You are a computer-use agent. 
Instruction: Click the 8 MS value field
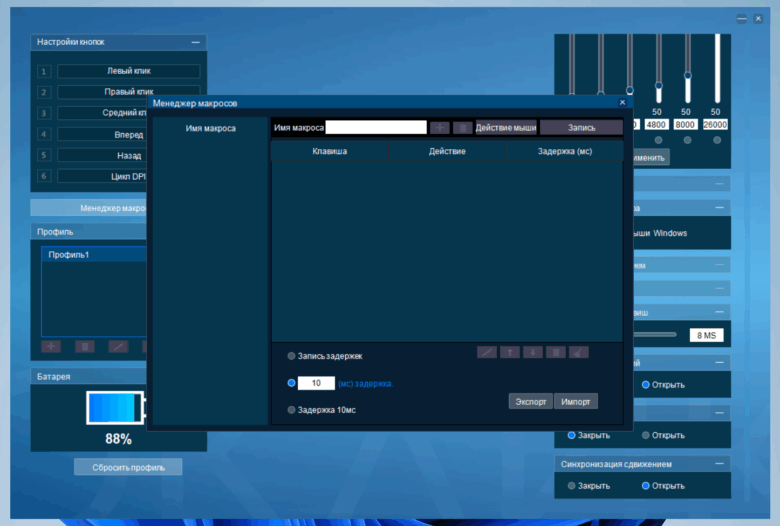(x=706, y=335)
